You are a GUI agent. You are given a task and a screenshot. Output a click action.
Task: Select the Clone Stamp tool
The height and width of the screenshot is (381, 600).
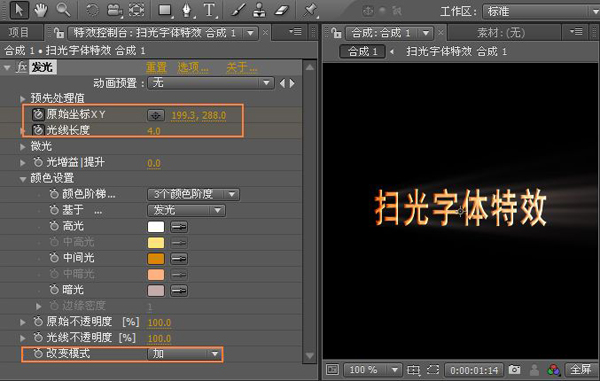259,10
